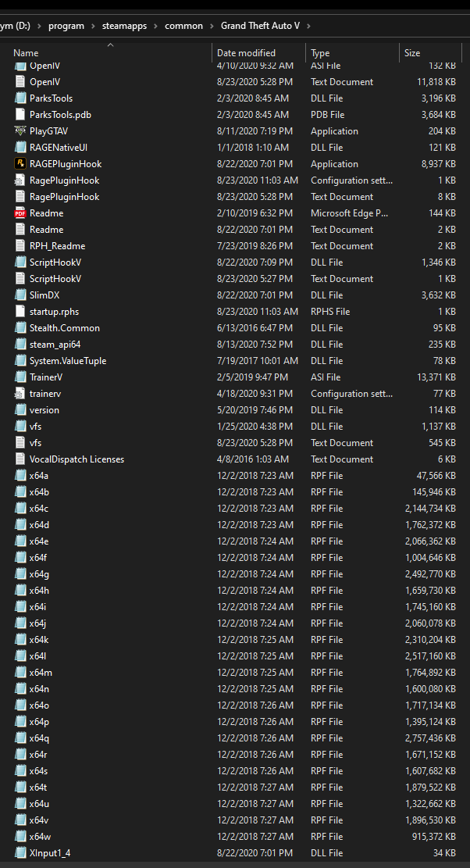The height and width of the screenshot is (868, 470).
Task: Select the file named x64t
Action: [38, 788]
